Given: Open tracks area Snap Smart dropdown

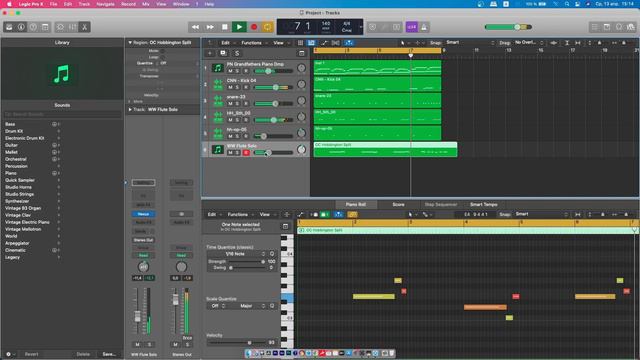Looking at the screenshot, I should tap(469, 42).
